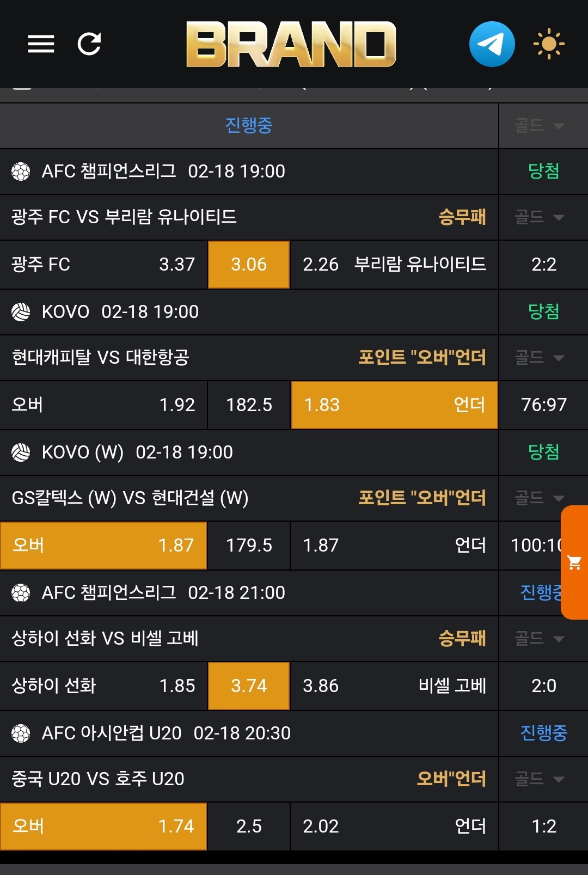Select 언더 1.83 for 현대캐피탈 match

coord(394,405)
